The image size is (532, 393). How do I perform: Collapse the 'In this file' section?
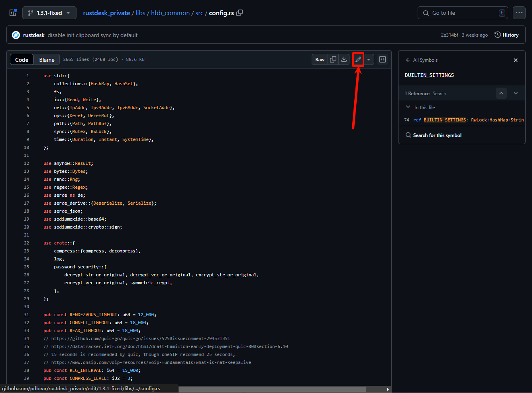pos(408,107)
